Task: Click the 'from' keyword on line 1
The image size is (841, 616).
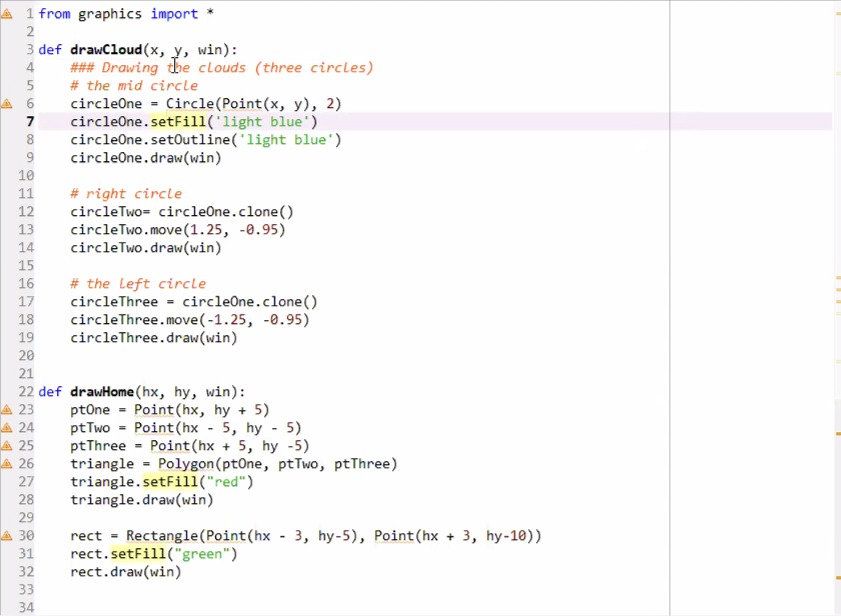Action: pyautogui.click(x=55, y=14)
